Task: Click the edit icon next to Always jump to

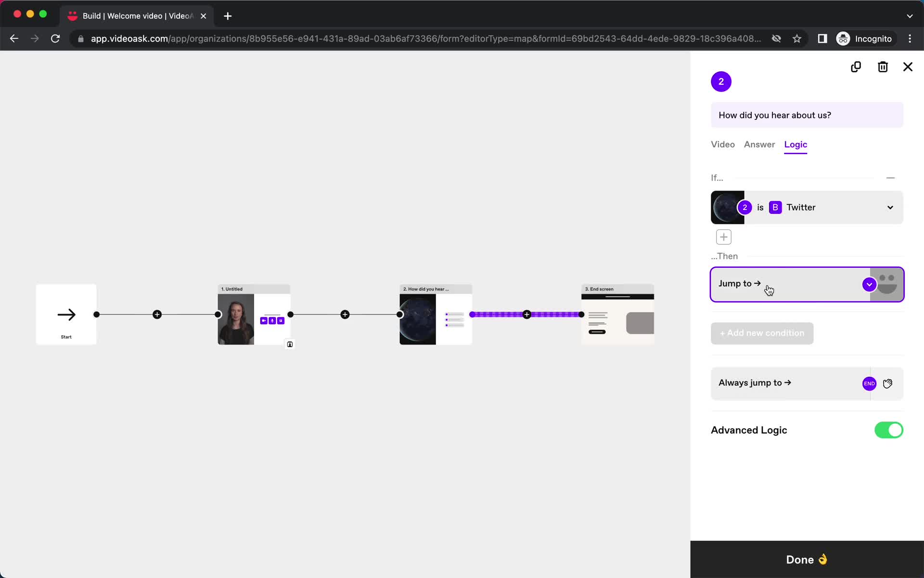Action: click(x=888, y=383)
